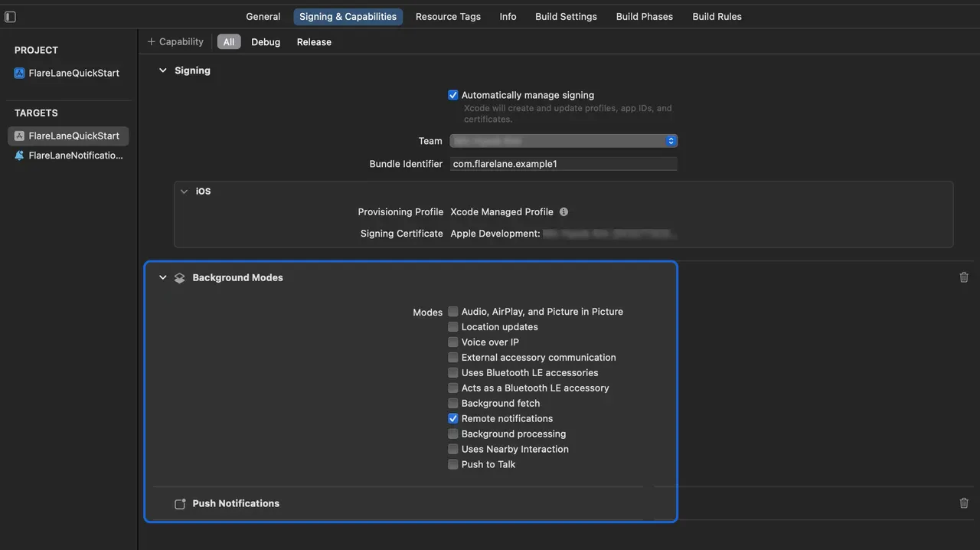Viewport: 980px width, 550px height.
Task: Switch to the General tab
Action: point(263,16)
